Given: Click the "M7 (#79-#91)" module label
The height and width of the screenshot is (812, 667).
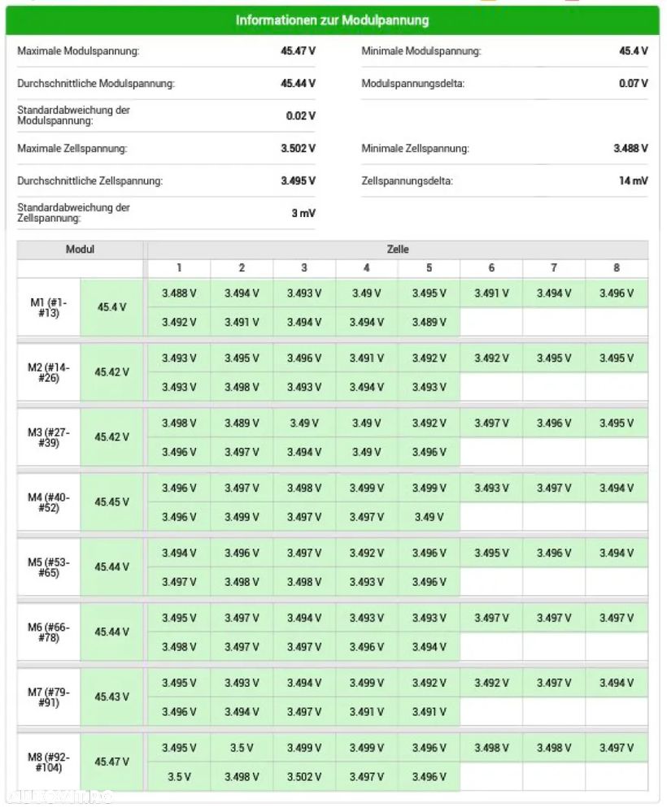Looking at the screenshot, I should (x=49, y=697).
